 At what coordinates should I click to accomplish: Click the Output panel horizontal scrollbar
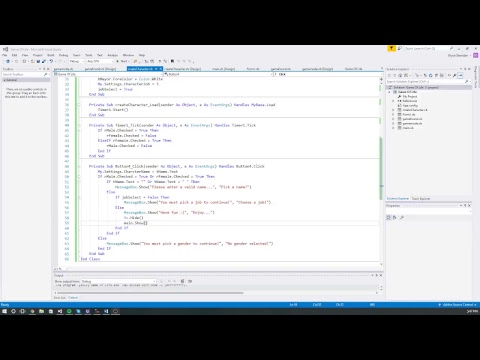point(149,293)
